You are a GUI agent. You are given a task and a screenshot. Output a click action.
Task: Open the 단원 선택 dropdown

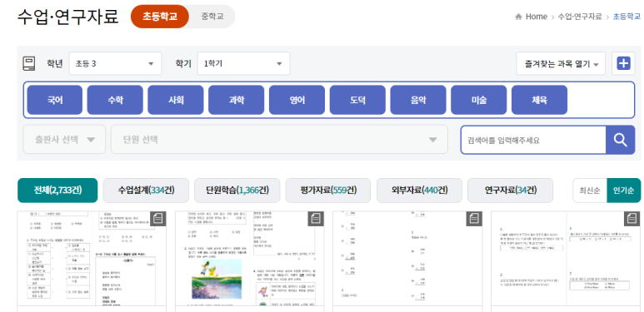(x=279, y=140)
